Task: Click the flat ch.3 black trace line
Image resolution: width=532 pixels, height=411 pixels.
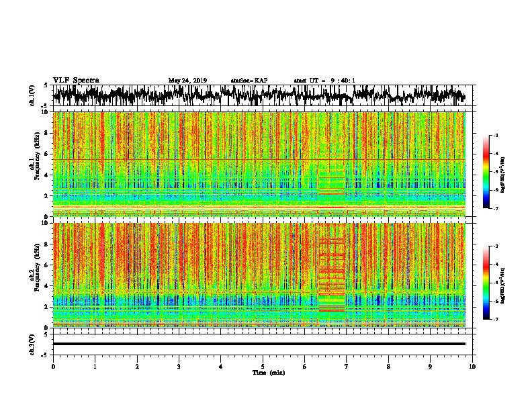Action: tap(259, 344)
